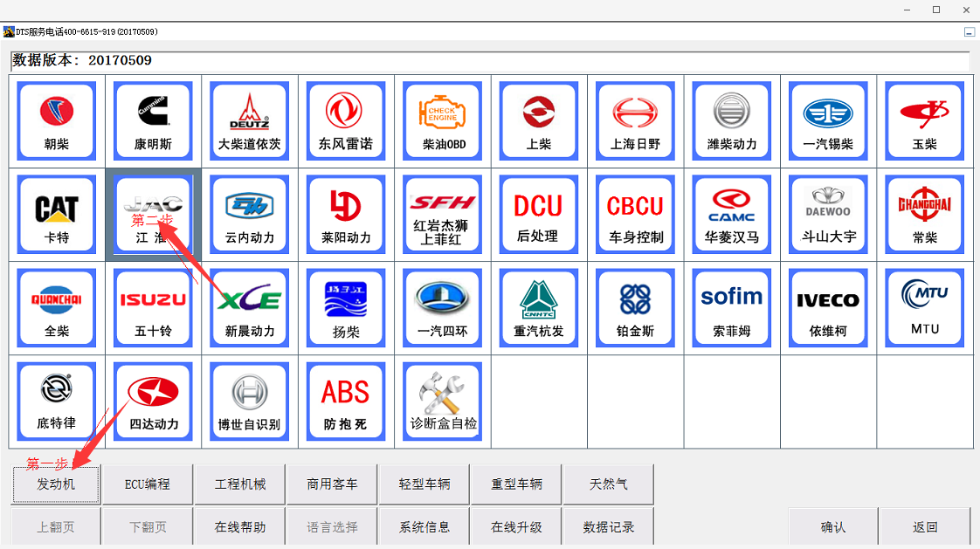This screenshot has height=549, width=980.
Task: Select the 商用客车 category tab
Action: pyautogui.click(x=332, y=484)
